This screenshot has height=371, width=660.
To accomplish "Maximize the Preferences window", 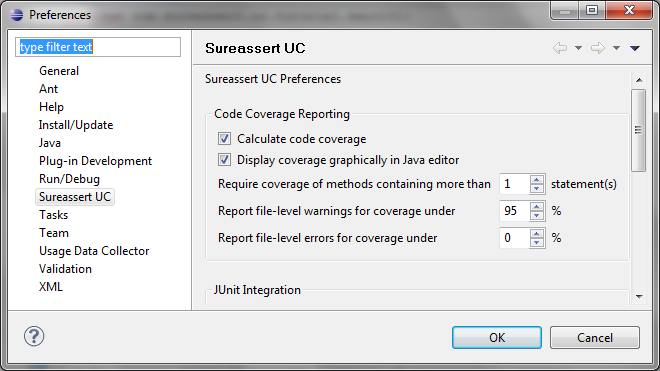I will point(592,10).
